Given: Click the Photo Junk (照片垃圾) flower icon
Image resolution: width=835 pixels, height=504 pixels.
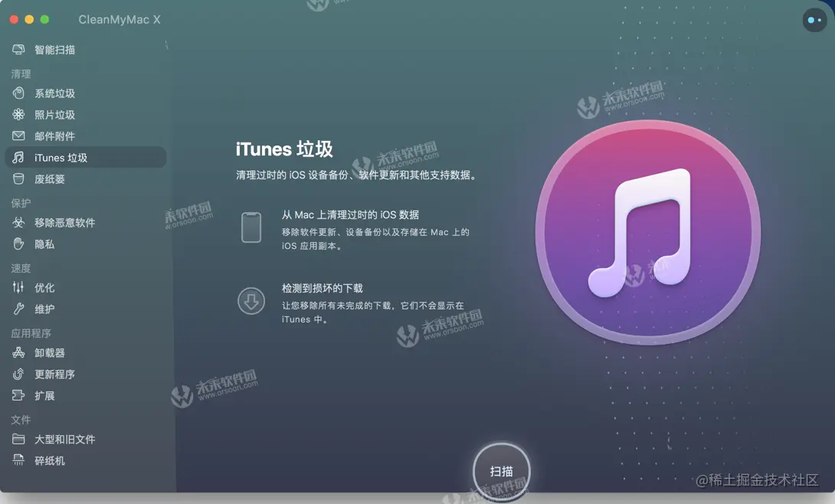Looking at the screenshot, I should tap(18, 114).
